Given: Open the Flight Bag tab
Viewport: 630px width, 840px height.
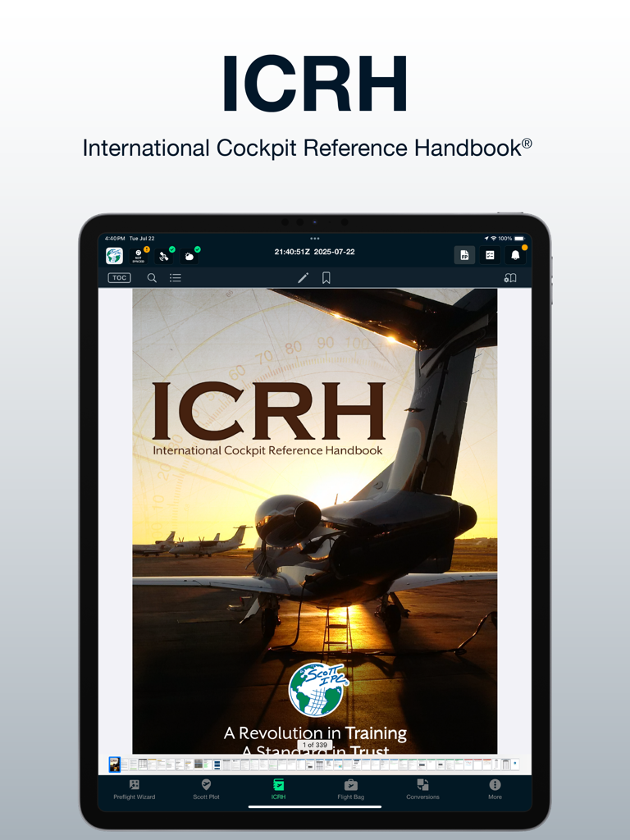Looking at the screenshot, I should (351, 790).
